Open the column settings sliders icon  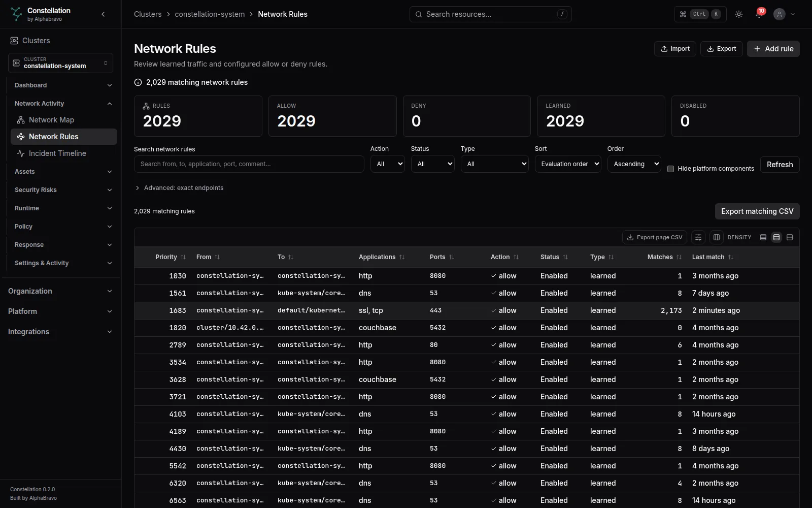click(x=698, y=237)
